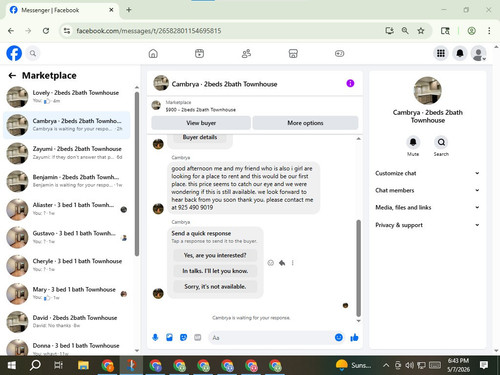Open the browser zoom magnifier icon
This screenshot has height=375, width=500.
pyautogui.click(x=405, y=31)
